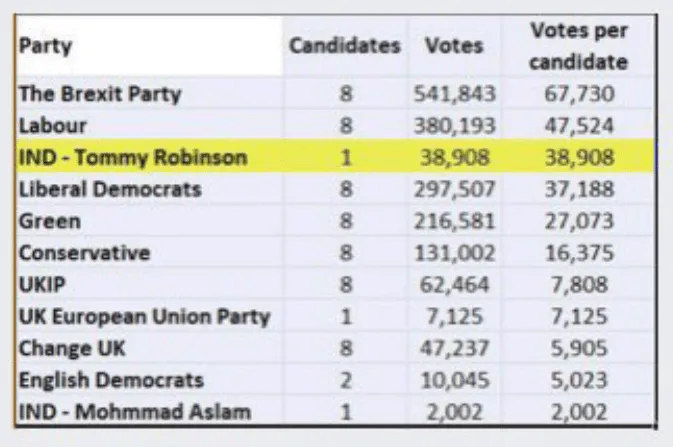Screen dimensions: 673x447
Task: Select the Party column header cell
Action: point(150,46)
